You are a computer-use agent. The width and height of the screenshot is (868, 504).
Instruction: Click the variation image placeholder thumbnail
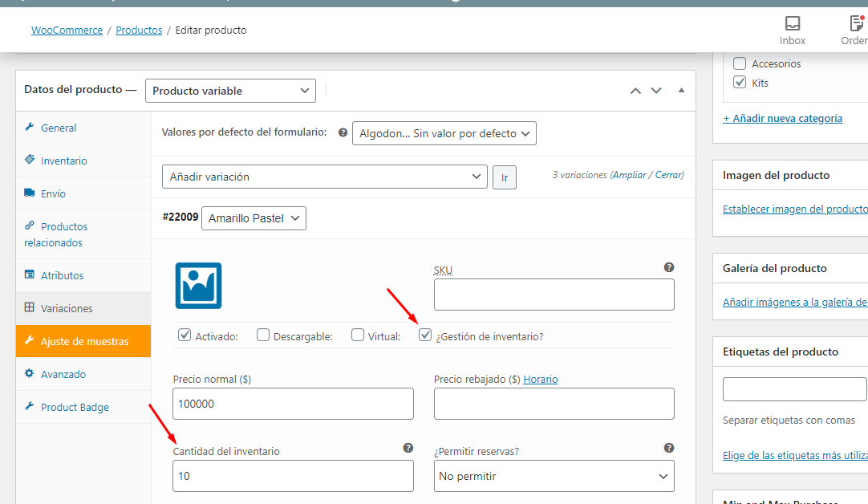pos(198,286)
